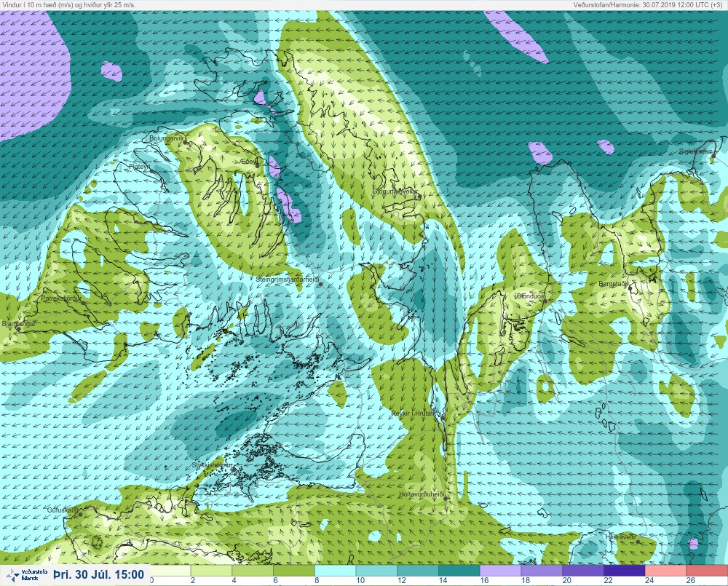Click the 12–14 m/s teal legend swatch

coord(418,570)
